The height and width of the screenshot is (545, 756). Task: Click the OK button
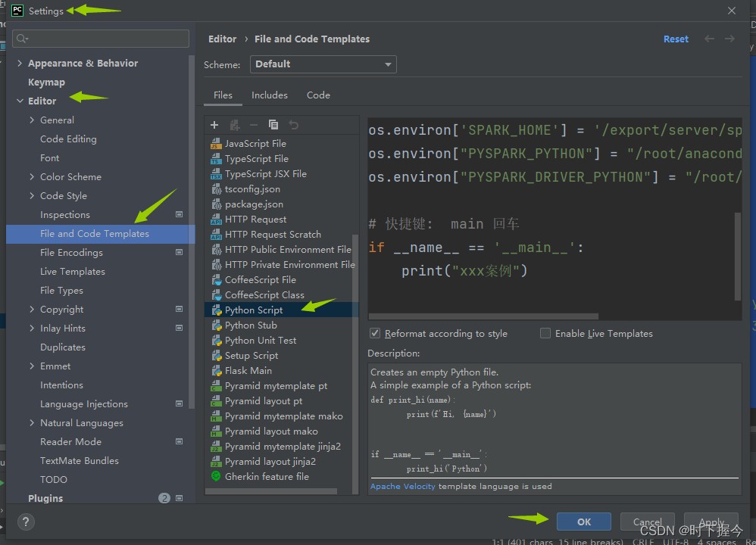(584, 522)
